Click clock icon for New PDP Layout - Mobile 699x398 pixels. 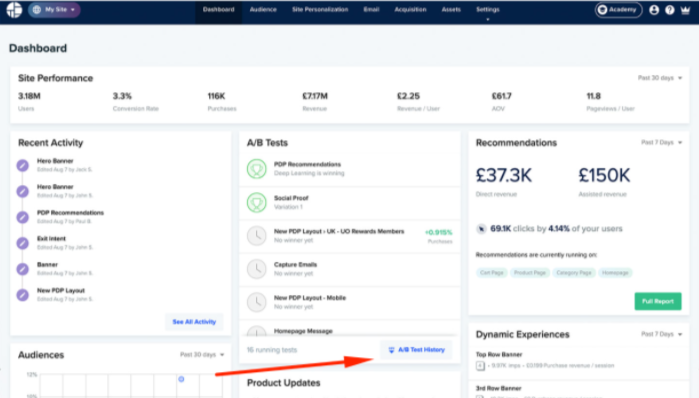[x=257, y=302]
